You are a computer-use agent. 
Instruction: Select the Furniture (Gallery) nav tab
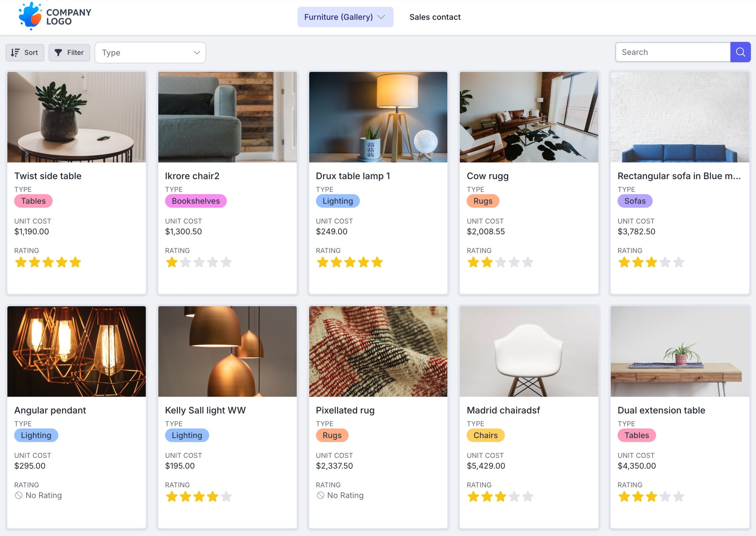pos(338,17)
